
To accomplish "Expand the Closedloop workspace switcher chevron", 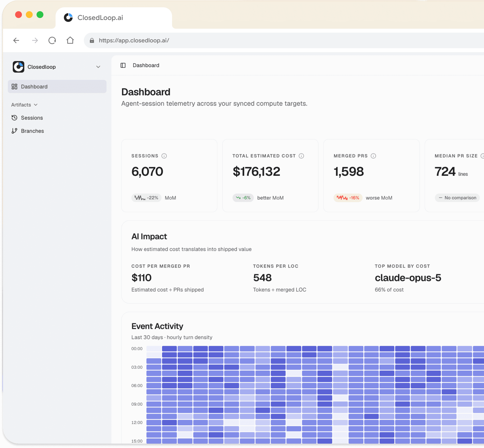I will pos(98,67).
